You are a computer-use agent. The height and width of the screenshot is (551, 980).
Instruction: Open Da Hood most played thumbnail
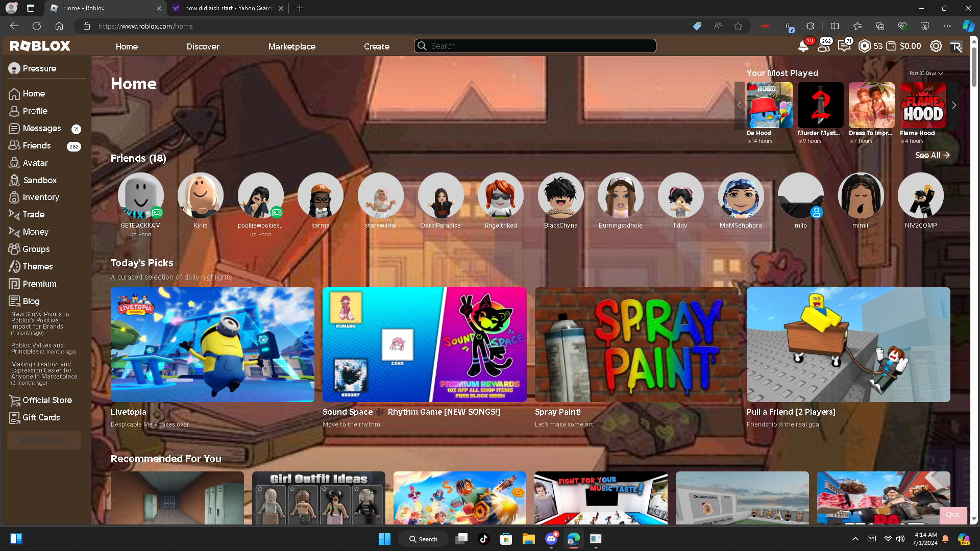770,105
